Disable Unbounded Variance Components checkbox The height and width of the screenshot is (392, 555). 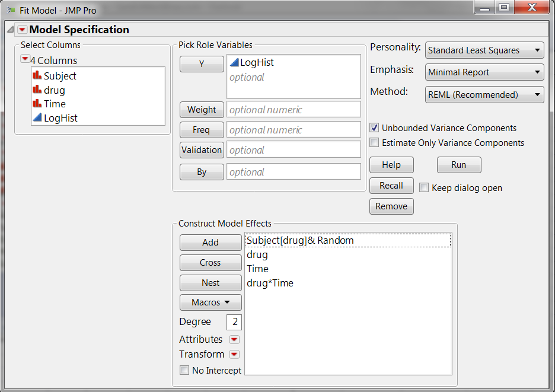374,128
